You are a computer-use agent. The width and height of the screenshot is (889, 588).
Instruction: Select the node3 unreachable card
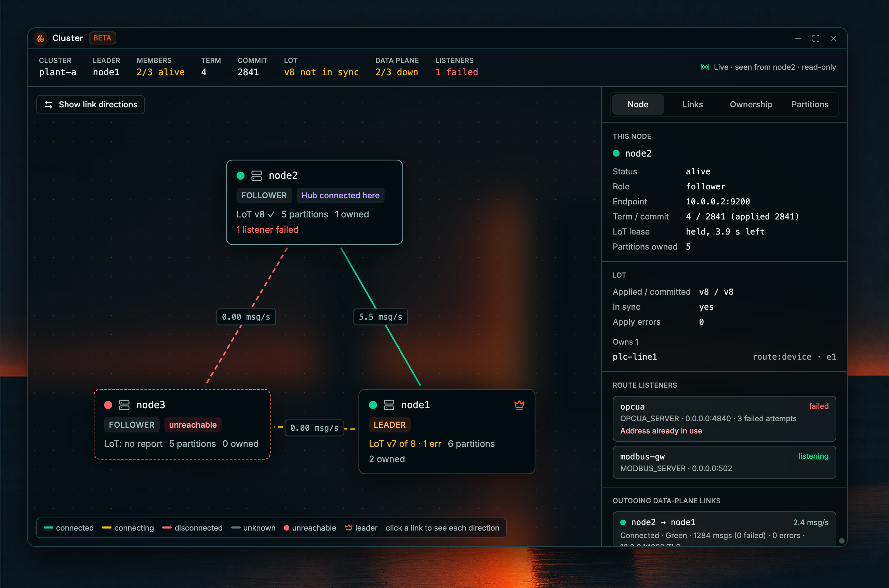[x=182, y=424]
